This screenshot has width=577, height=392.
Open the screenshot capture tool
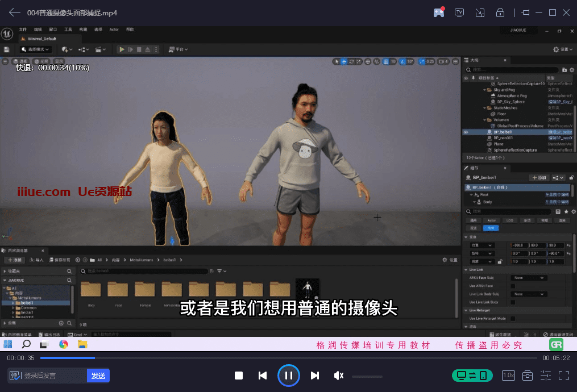[528, 376]
